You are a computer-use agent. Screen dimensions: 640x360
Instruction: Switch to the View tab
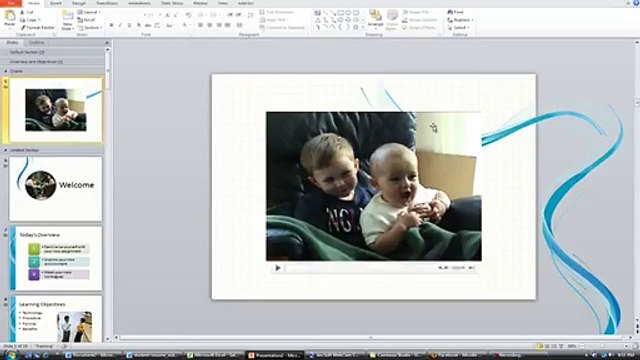[222, 3]
